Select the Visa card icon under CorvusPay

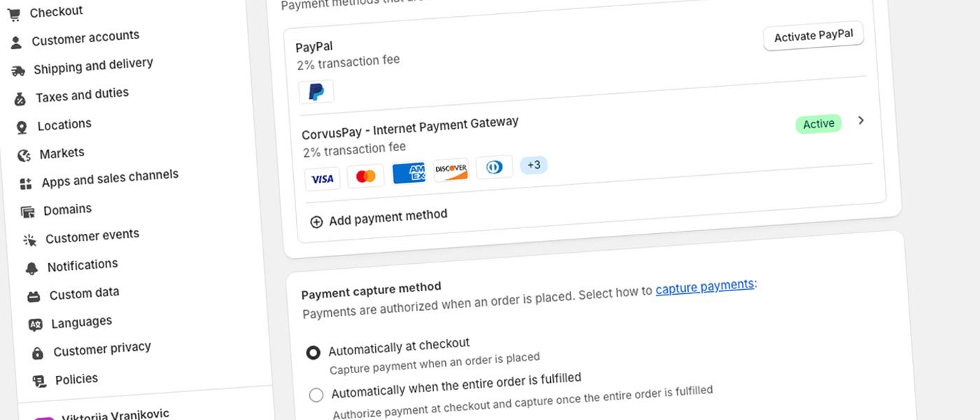point(322,178)
